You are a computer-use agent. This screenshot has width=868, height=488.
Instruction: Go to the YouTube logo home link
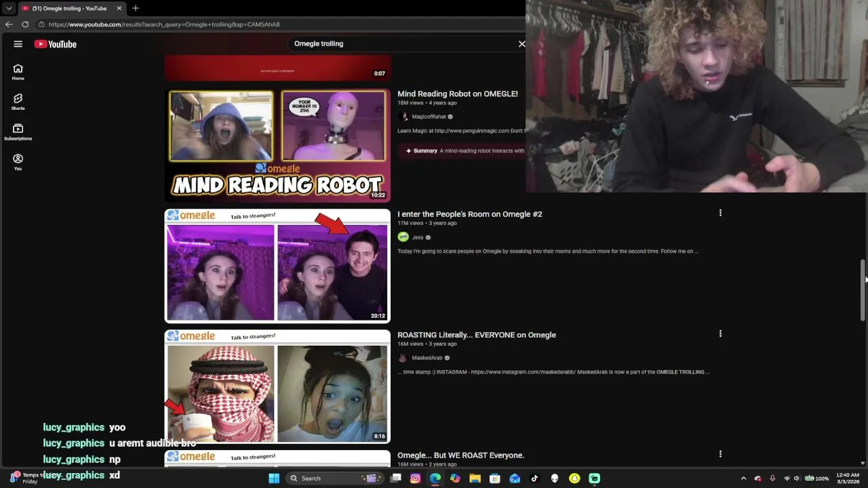[56, 44]
